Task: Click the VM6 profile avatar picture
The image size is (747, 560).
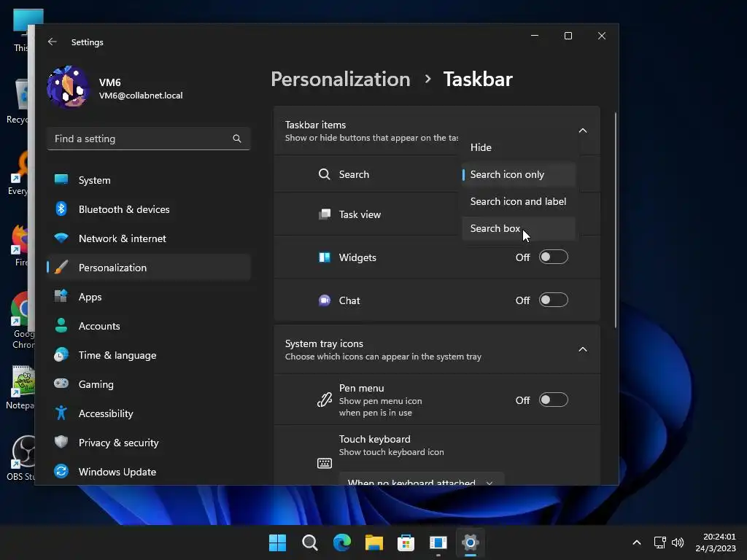Action: pos(68,87)
